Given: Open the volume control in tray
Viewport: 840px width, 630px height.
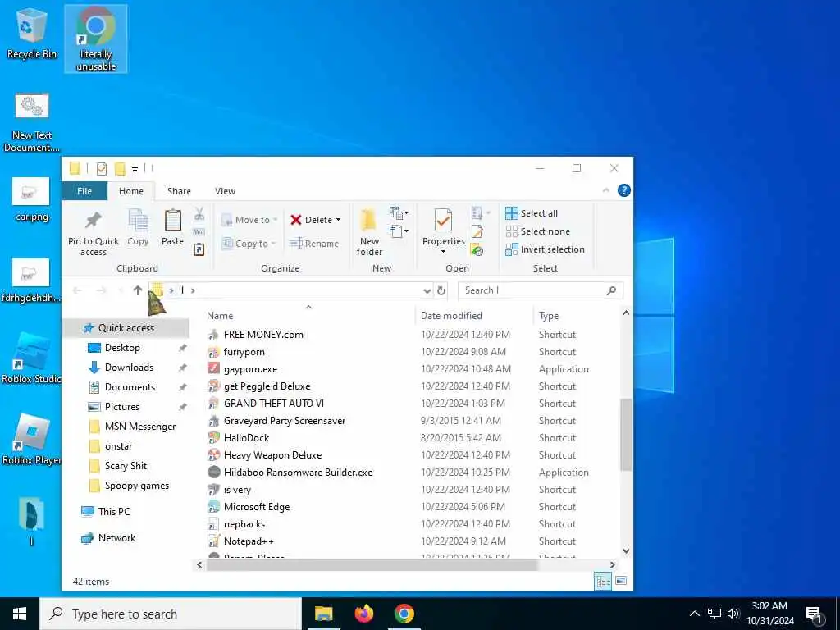Looking at the screenshot, I should [x=733, y=614].
